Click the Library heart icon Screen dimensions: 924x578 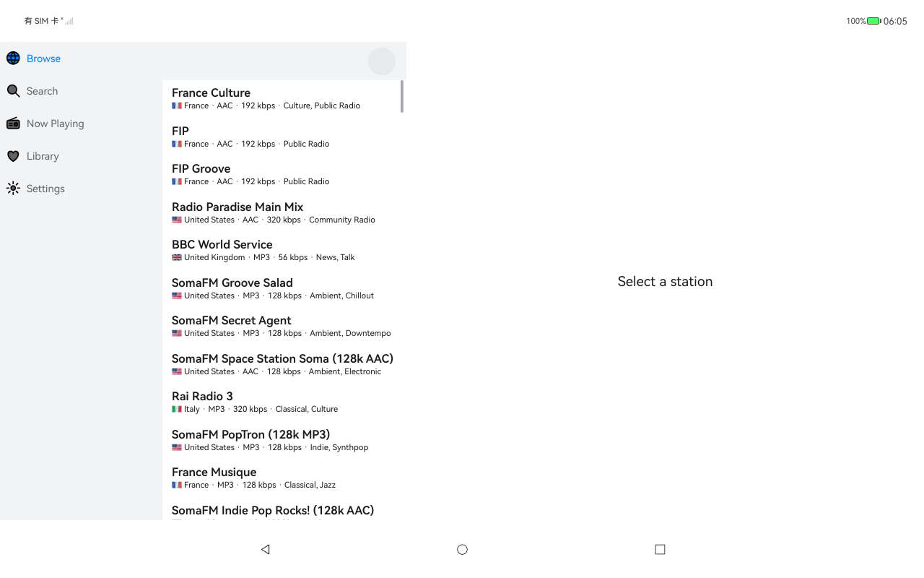click(x=13, y=156)
